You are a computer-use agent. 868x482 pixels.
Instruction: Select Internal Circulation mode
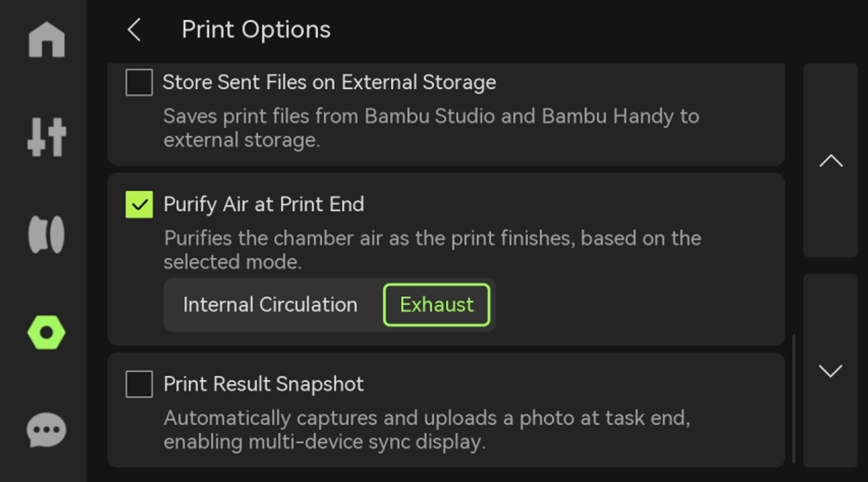point(270,305)
